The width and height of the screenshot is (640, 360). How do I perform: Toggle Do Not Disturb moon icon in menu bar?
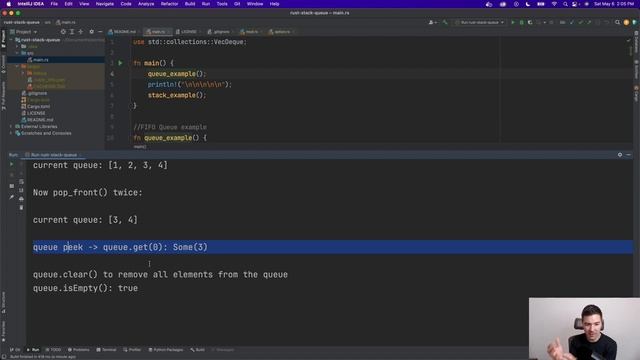528,4
